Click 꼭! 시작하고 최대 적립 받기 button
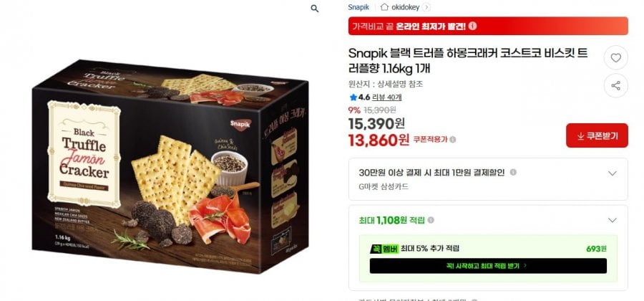The height and width of the screenshot is (301, 644). (x=488, y=266)
